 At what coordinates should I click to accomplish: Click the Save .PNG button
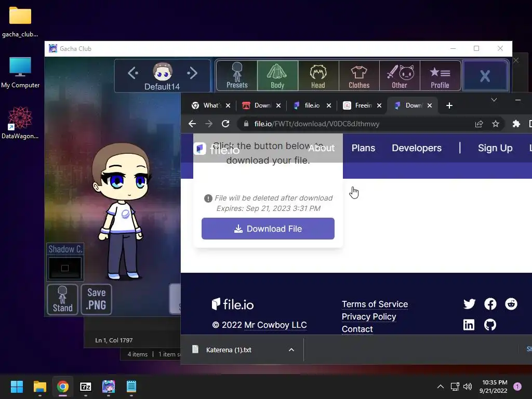(96, 299)
